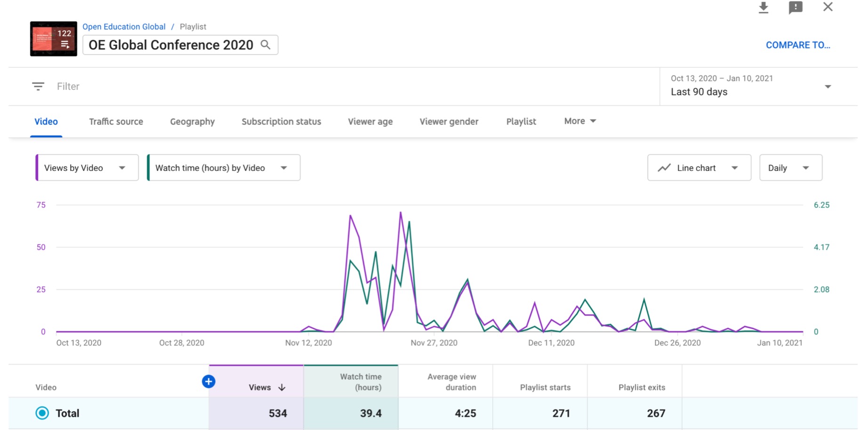Click the sort arrow next to Views column

coord(282,387)
